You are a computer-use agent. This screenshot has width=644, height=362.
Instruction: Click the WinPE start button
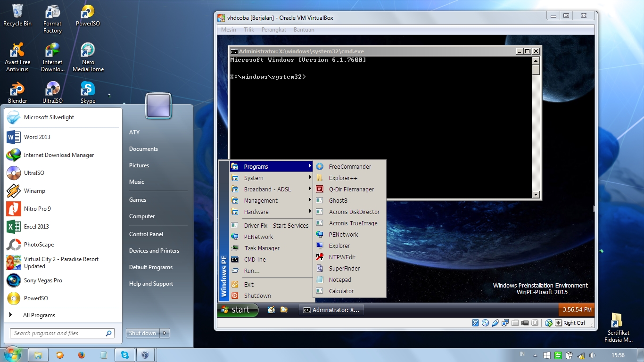(238, 310)
